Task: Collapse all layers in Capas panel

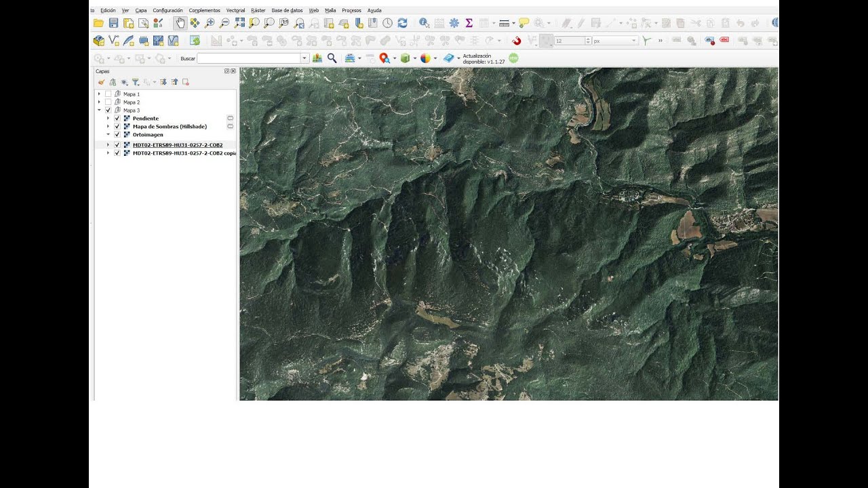Action: (x=174, y=82)
